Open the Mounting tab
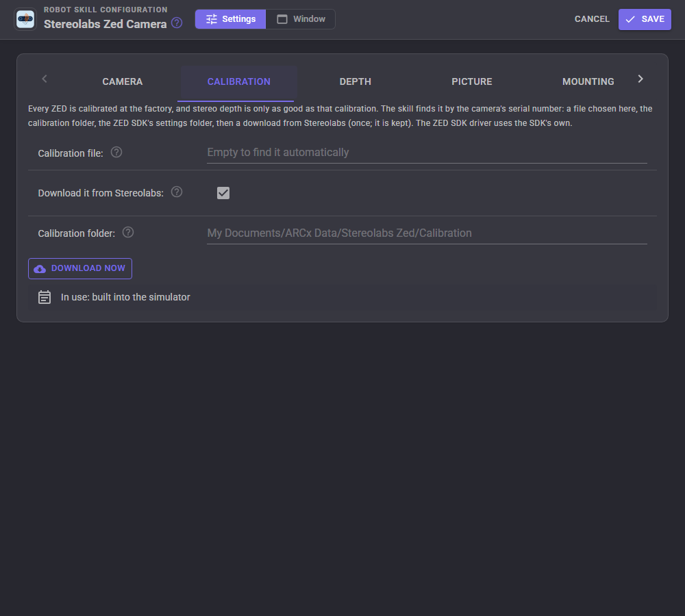The image size is (685, 616). (588, 81)
